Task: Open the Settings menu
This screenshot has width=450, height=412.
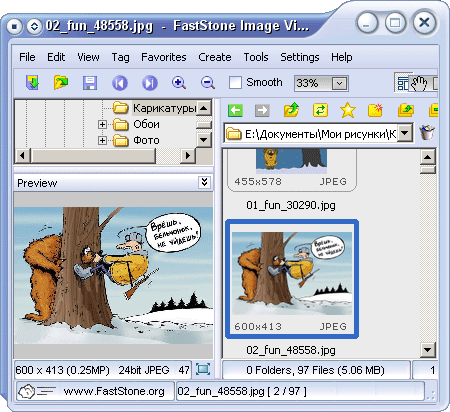Action: click(x=300, y=57)
